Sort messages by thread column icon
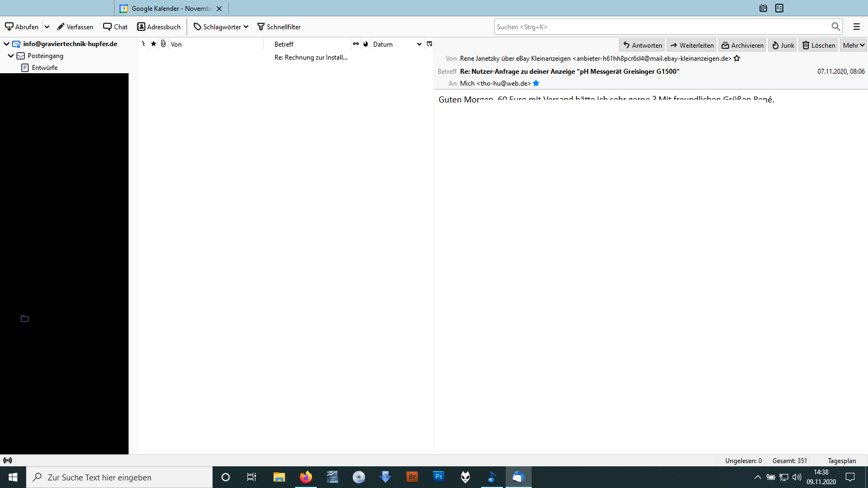Image resolution: width=868 pixels, height=488 pixels. 143,44
